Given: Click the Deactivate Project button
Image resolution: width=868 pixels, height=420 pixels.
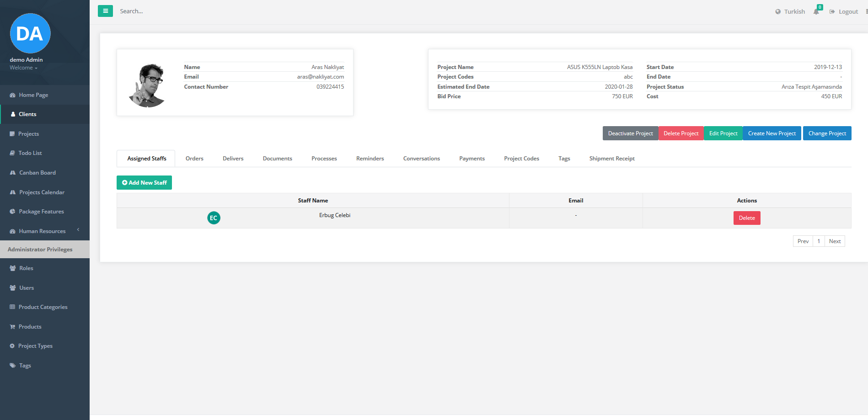Looking at the screenshot, I should [630, 133].
